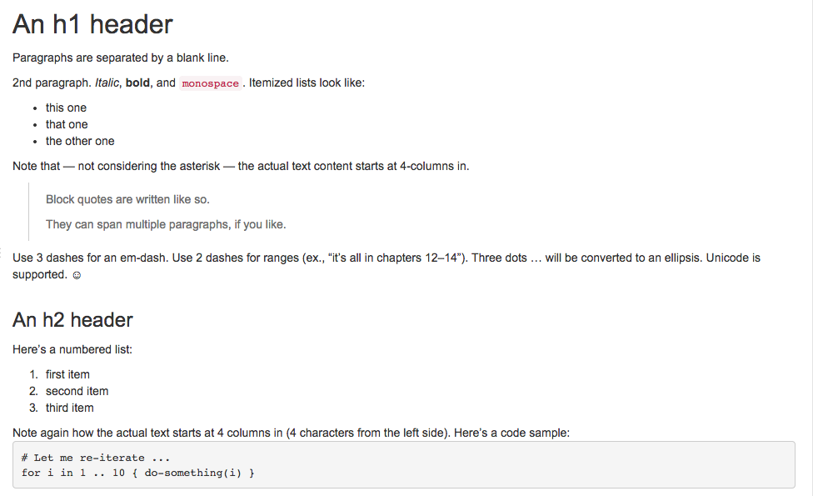Viewport: 813px width, 496px height.
Task: Select numbered list "first item"
Action: 67,375
